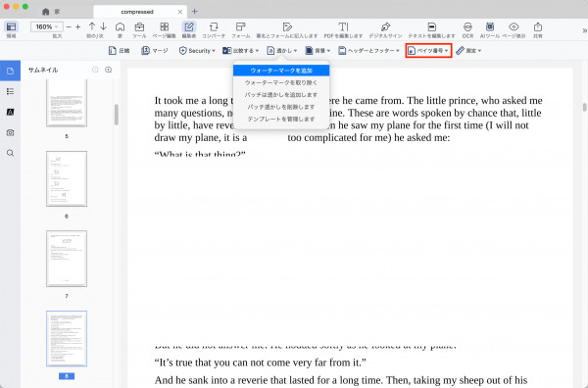Open the digital sign (デジタルサイン) pen icon
The width and height of the screenshot is (588, 388).
[385, 27]
